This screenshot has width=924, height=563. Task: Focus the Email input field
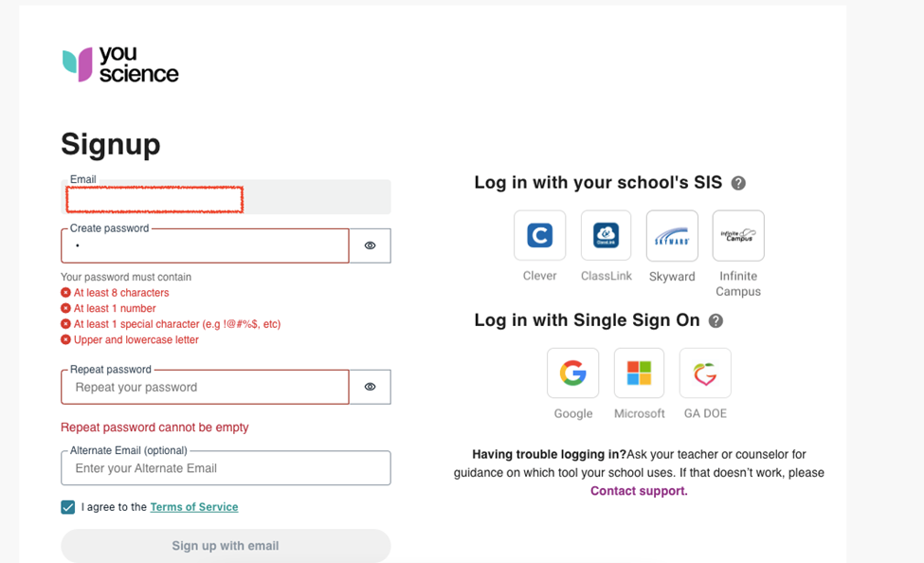(x=226, y=198)
